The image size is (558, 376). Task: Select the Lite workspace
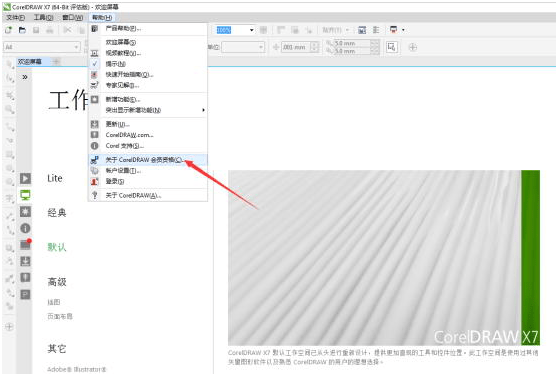55,178
